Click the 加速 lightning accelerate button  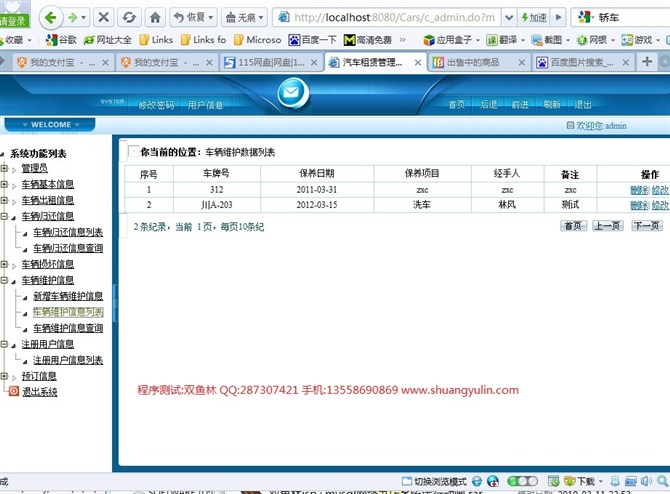[x=534, y=18]
